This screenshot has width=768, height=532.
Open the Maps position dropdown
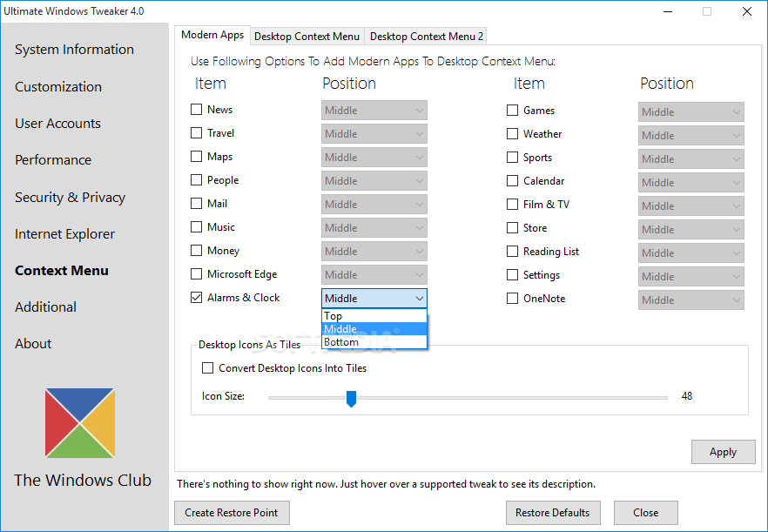374,158
